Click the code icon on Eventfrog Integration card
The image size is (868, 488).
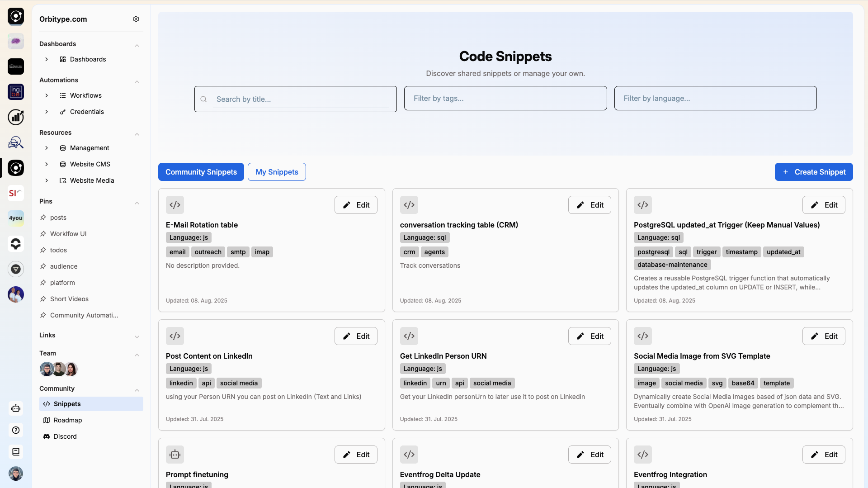(643, 455)
